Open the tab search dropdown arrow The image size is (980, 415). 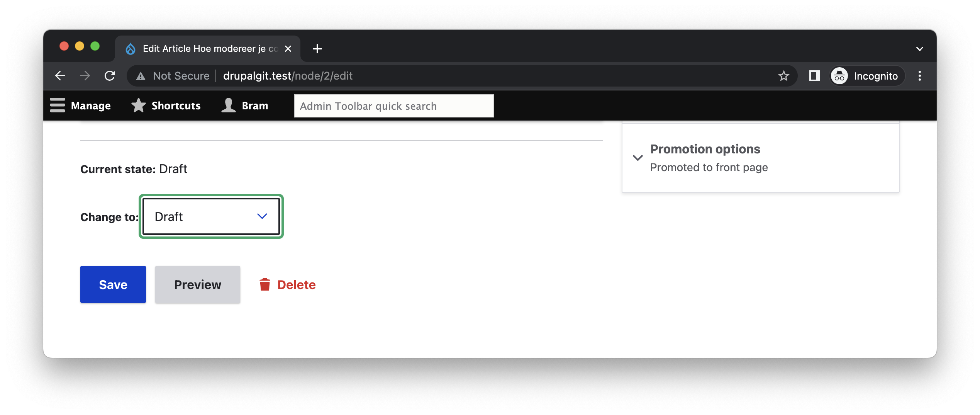920,49
